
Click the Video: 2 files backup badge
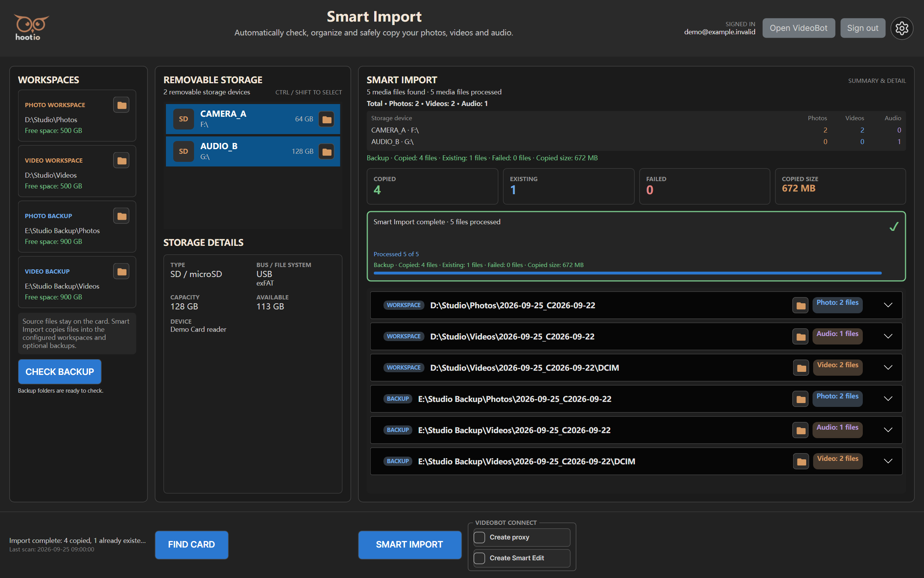coord(837,461)
